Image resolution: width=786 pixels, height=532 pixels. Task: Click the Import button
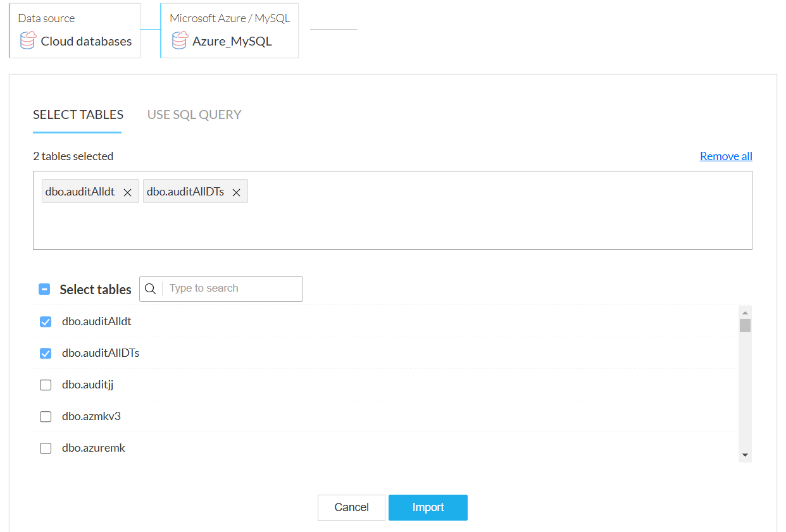coord(428,507)
